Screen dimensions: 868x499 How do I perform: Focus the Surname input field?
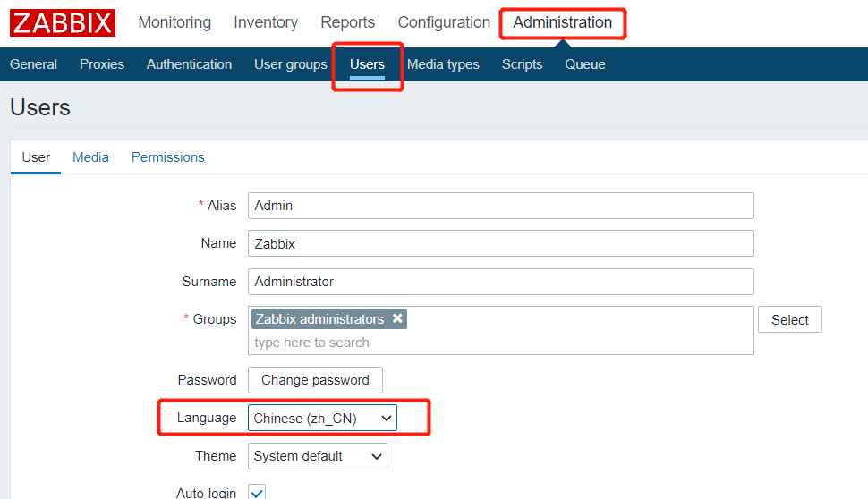[501, 282]
